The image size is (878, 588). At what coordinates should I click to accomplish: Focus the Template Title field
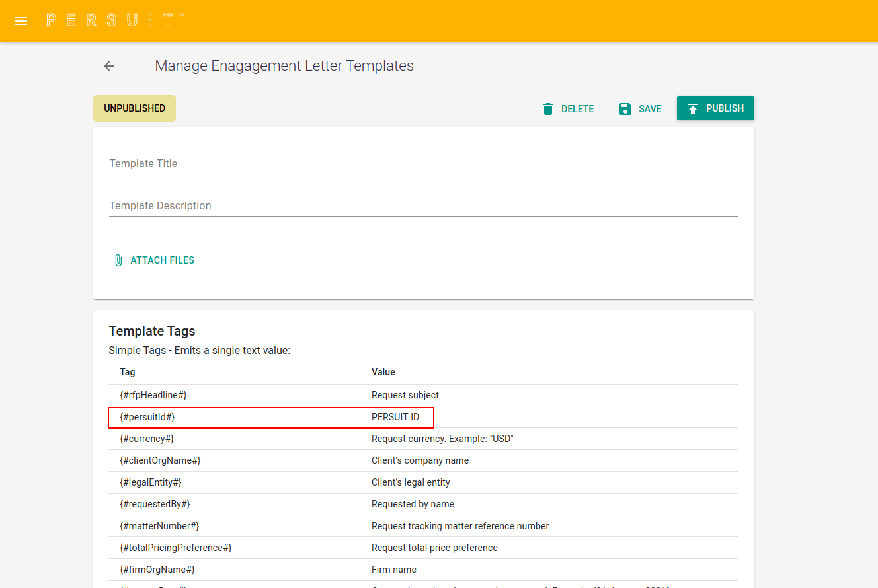424,163
